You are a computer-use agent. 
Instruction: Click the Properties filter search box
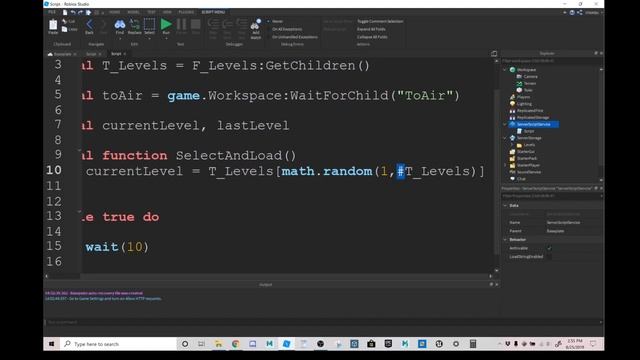pos(551,196)
